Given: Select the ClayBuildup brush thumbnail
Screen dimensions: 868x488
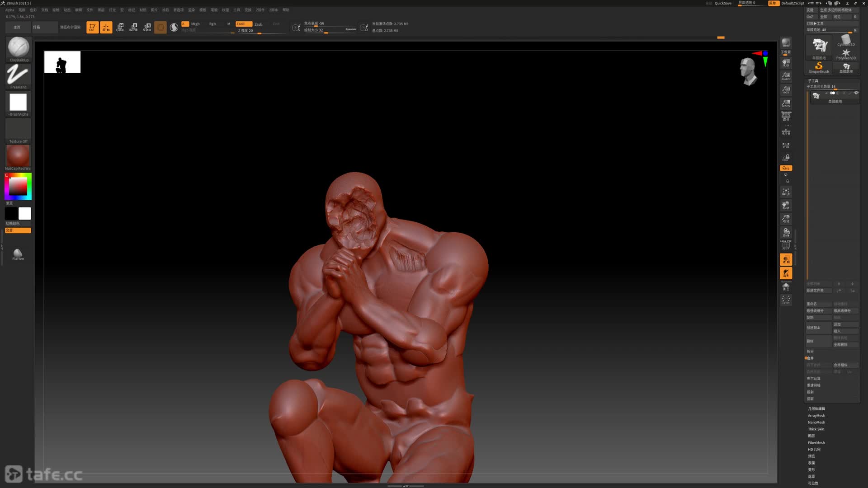Looking at the screenshot, I should coord(18,49).
